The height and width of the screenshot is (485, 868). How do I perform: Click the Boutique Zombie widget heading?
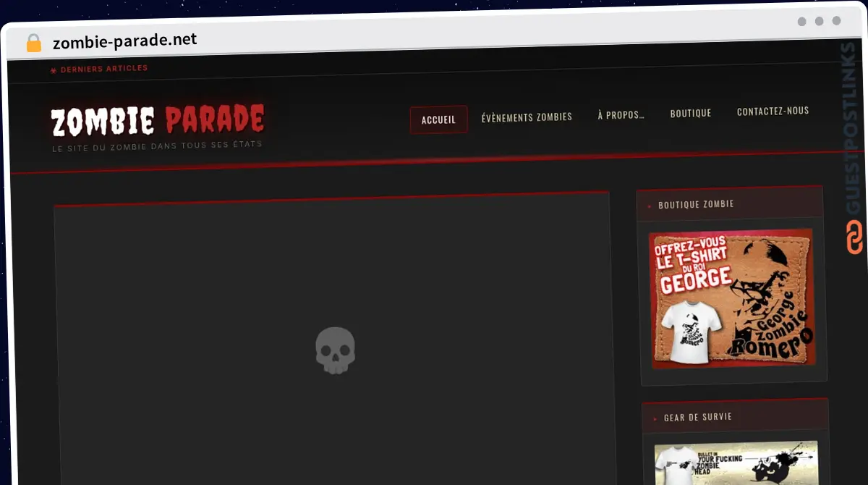696,205
